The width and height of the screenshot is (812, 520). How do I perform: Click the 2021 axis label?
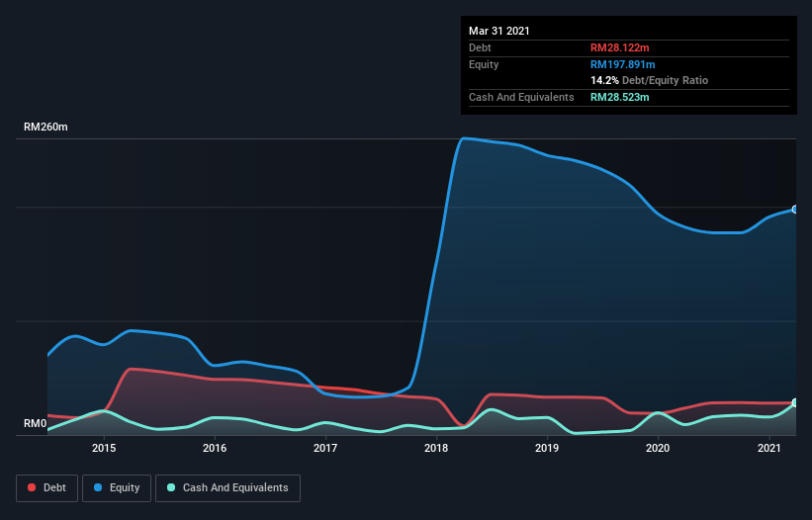click(x=769, y=448)
